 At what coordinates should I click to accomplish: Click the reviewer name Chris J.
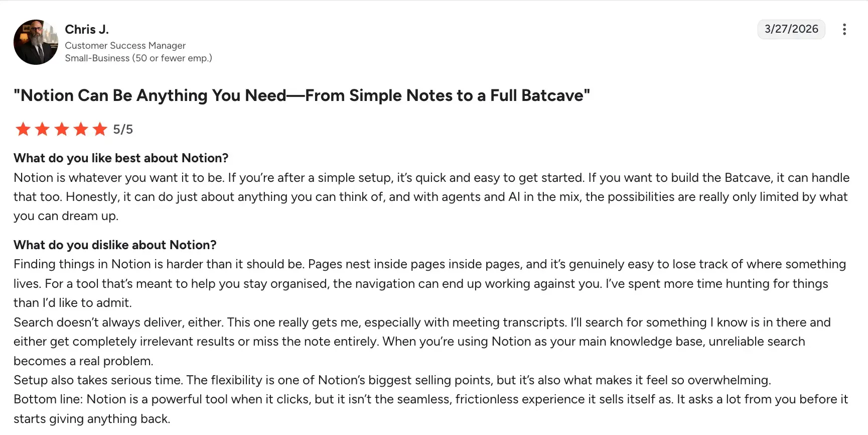point(87,30)
